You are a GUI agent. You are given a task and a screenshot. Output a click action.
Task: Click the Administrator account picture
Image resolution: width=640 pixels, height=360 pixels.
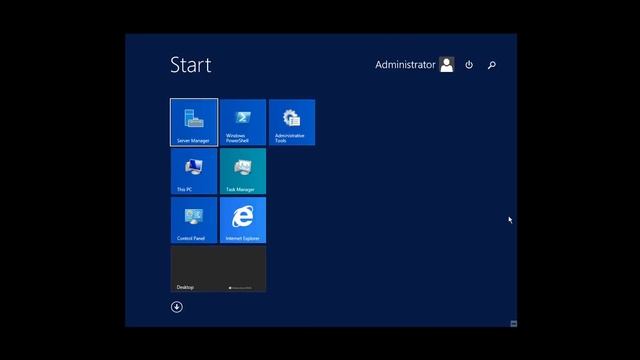tap(447, 64)
